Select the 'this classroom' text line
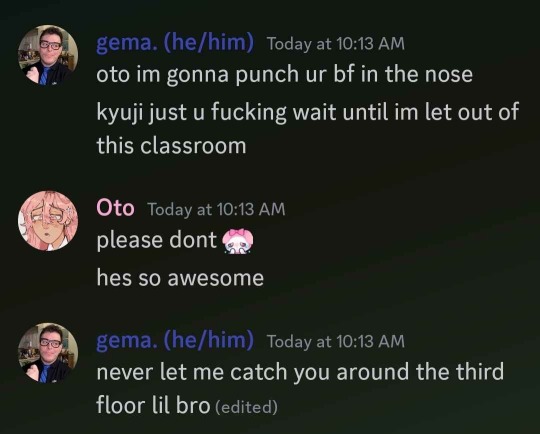 pos(172,145)
